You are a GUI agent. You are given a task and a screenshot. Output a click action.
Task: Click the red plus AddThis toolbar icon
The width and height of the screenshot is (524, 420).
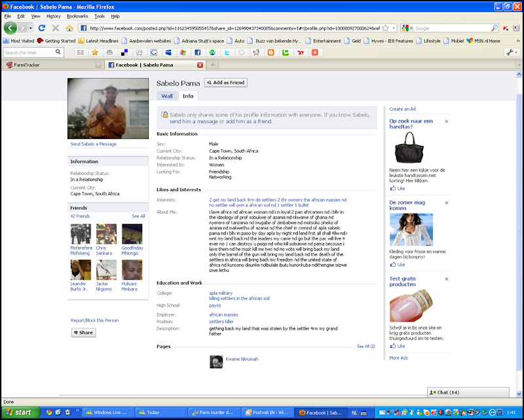(315, 52)
